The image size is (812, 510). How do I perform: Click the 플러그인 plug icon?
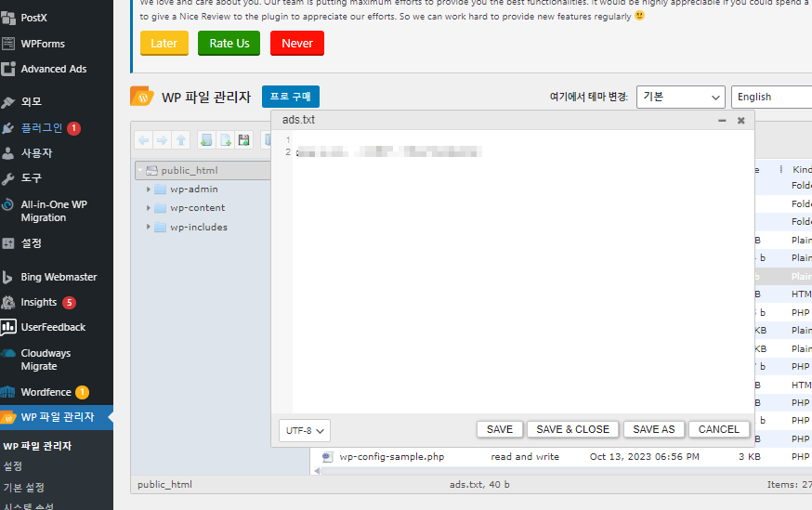(x=8, y=128)
